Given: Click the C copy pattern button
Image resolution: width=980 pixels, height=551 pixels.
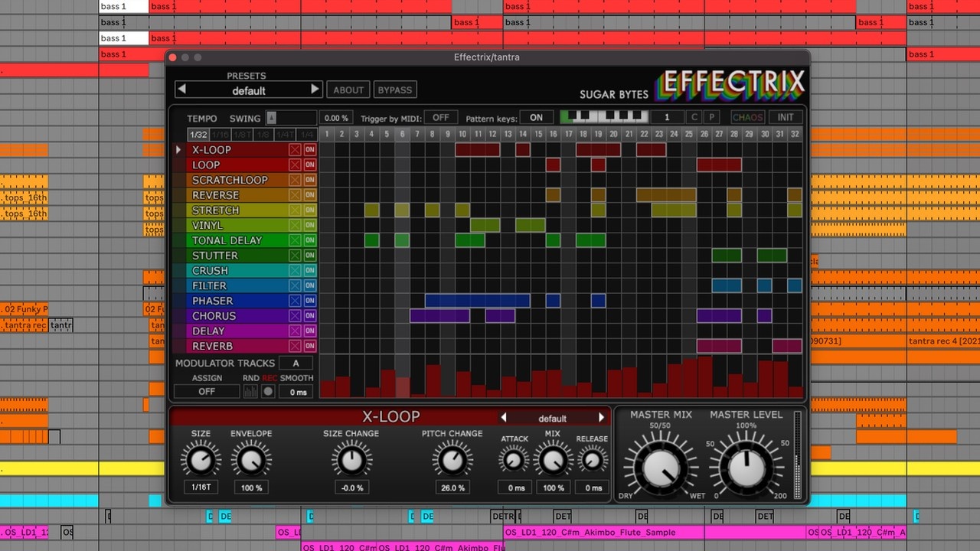Looking at the screenshot, I should (694, 117).
